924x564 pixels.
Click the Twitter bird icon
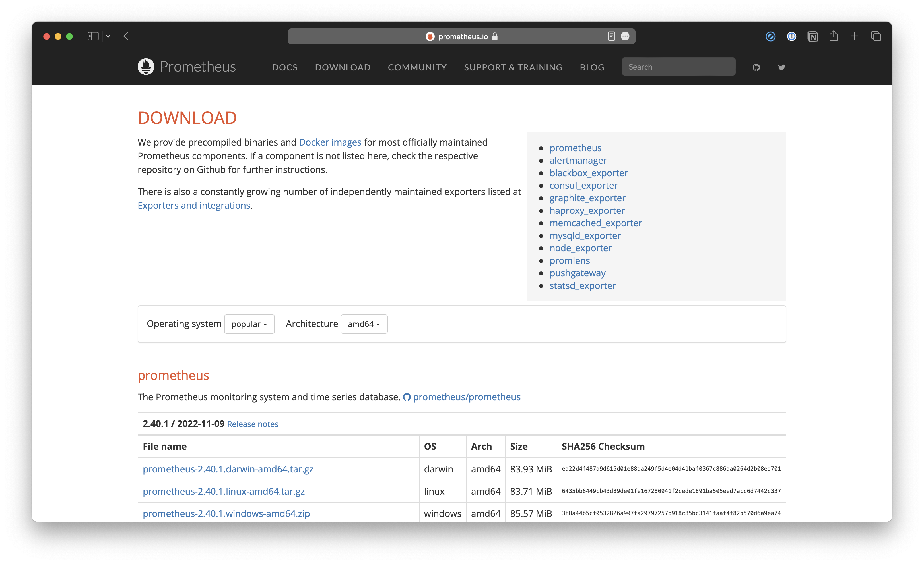[781, 67]
